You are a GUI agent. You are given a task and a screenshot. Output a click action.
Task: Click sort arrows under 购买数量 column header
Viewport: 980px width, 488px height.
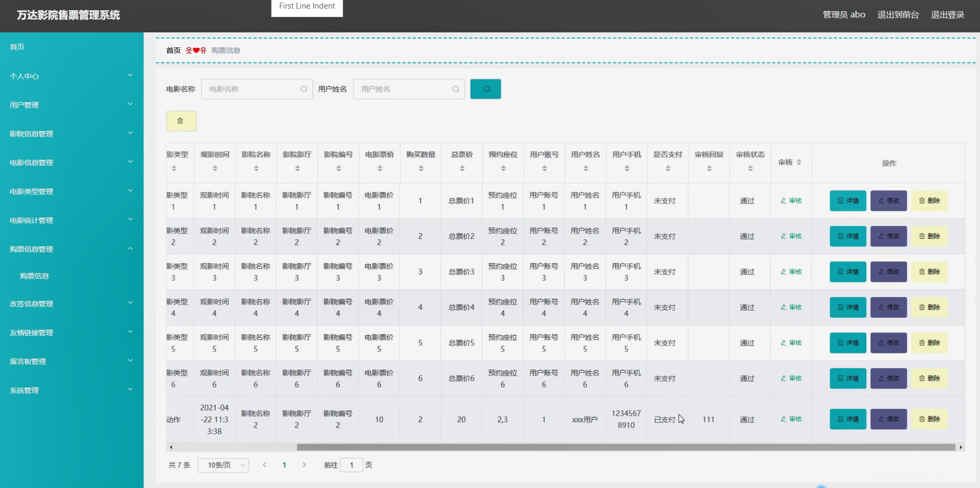tap(421, 168)
